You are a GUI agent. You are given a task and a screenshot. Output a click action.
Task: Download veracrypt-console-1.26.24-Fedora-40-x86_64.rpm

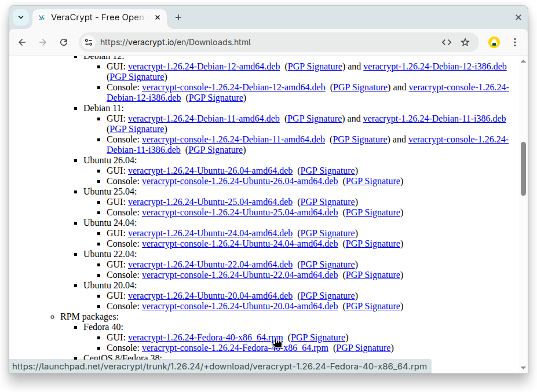235,348
